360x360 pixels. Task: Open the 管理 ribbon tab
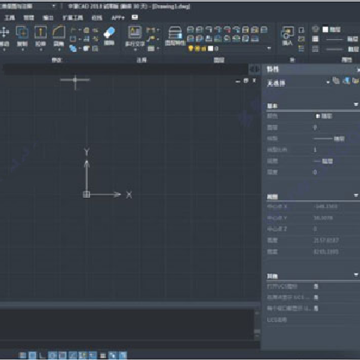click(x=29, y=18)
